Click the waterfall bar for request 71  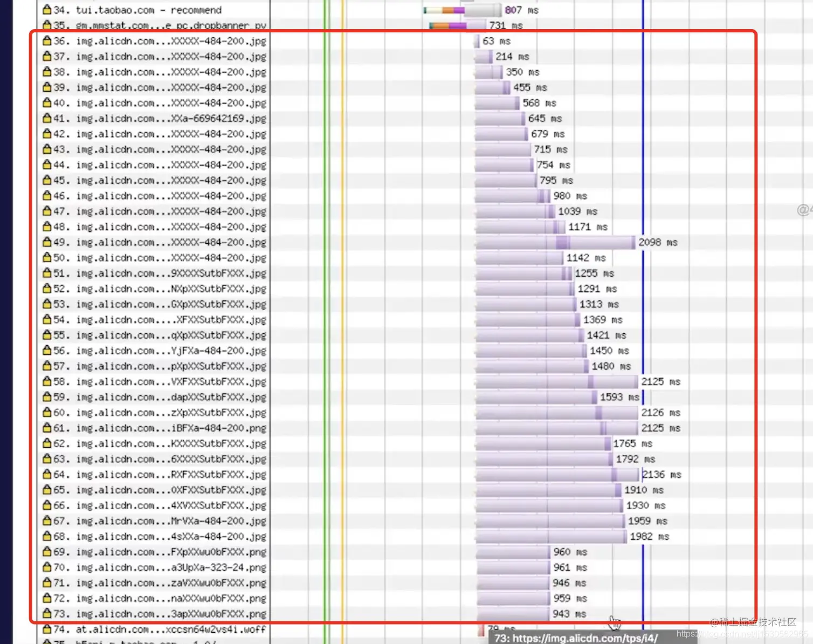tap(512, 583)
